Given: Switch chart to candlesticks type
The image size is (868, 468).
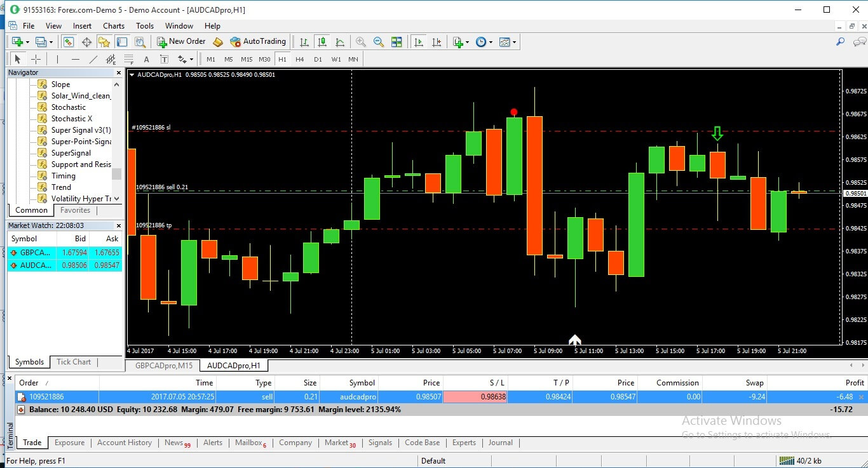Looking at the screenshot, I should pyautogui.click(x=322, y=42).
